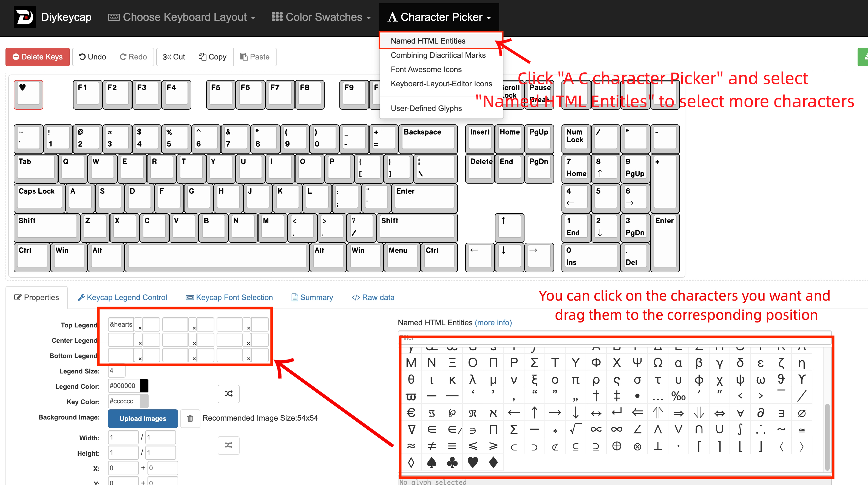Pick the bullet dot glyph
Viewport: 868px width, 485px height.
click(637, 396)
